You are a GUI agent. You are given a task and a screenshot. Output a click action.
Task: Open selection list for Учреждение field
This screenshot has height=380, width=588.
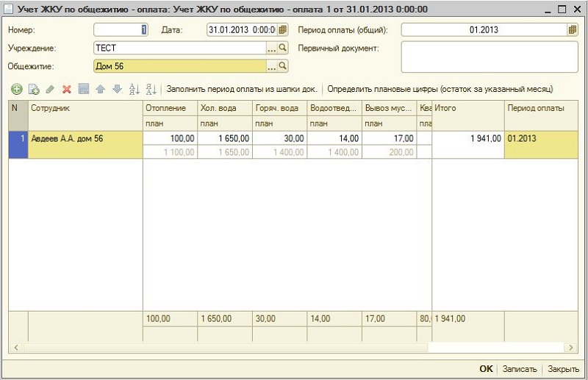(271, 48)
